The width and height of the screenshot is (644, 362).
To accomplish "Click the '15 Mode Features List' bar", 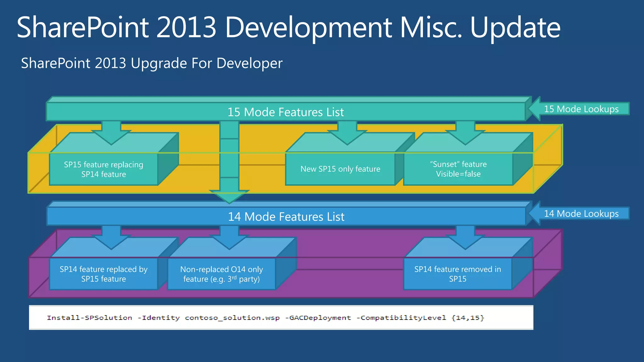I will point(286,112).
